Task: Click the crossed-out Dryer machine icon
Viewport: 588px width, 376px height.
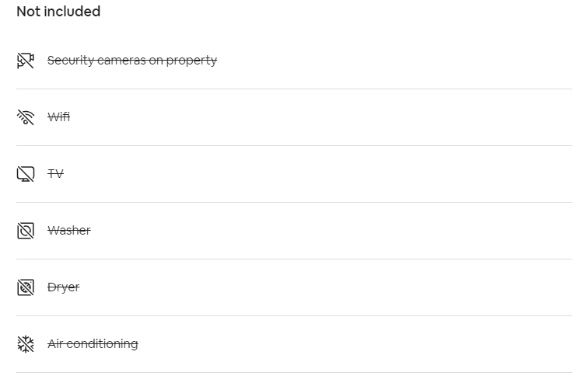Action: point(26,287)
